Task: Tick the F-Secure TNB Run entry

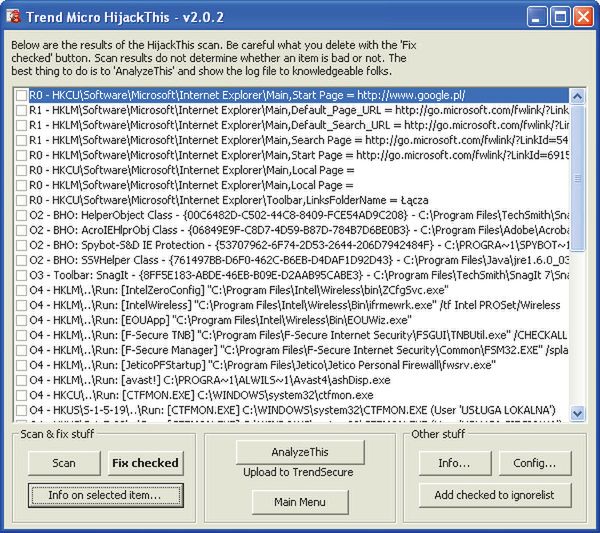Action: (22, 335)
